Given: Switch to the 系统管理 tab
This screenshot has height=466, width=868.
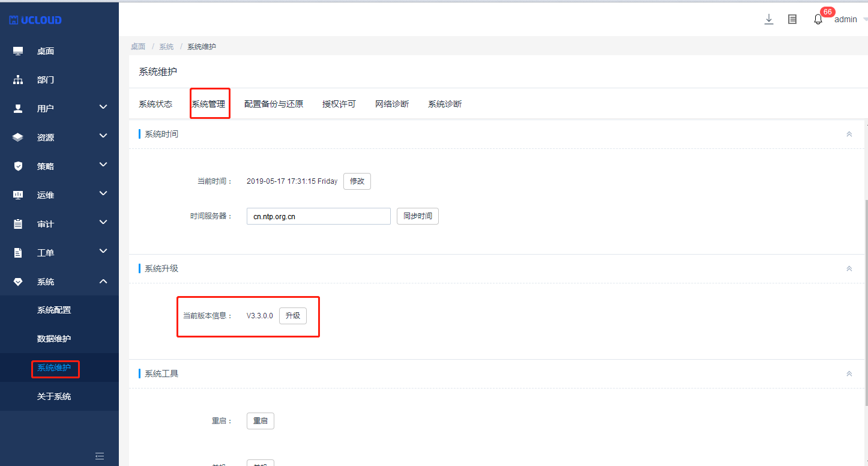Looking at the screenshot, I should [208, 104].
